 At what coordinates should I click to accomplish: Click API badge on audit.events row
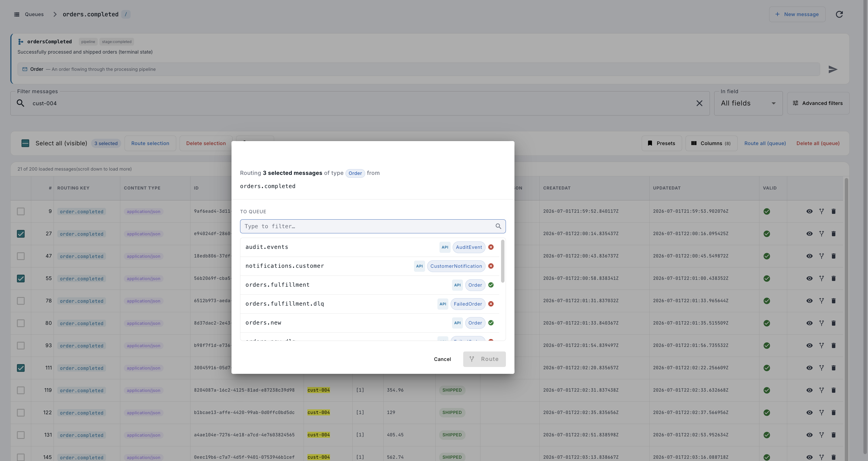445,247
